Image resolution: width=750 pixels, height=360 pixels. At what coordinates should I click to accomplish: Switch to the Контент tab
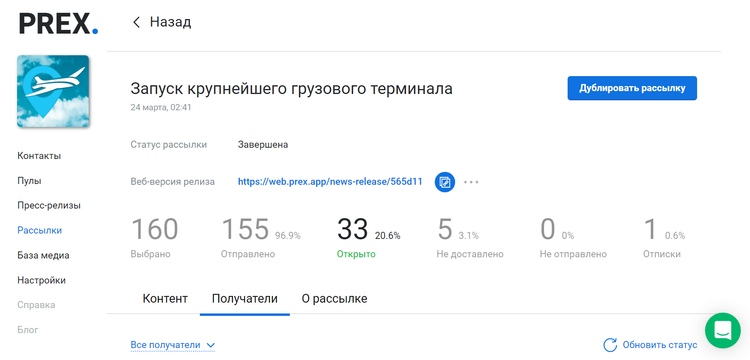tap(165, 299)
